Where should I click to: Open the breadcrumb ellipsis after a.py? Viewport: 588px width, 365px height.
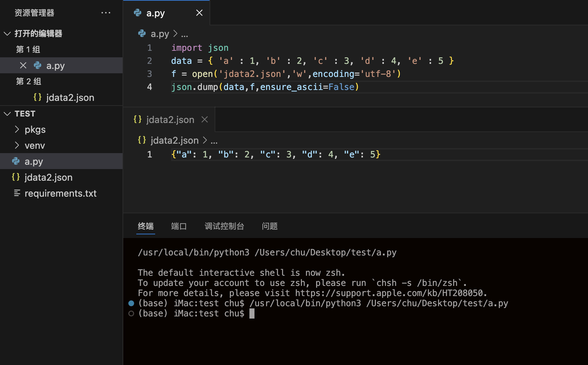(185, 34)
